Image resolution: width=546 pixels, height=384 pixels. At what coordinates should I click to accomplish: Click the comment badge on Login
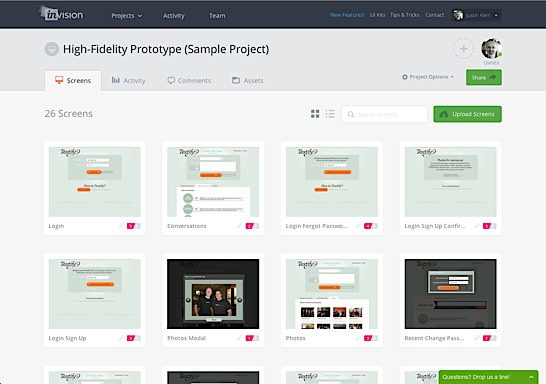click(133, 226)
